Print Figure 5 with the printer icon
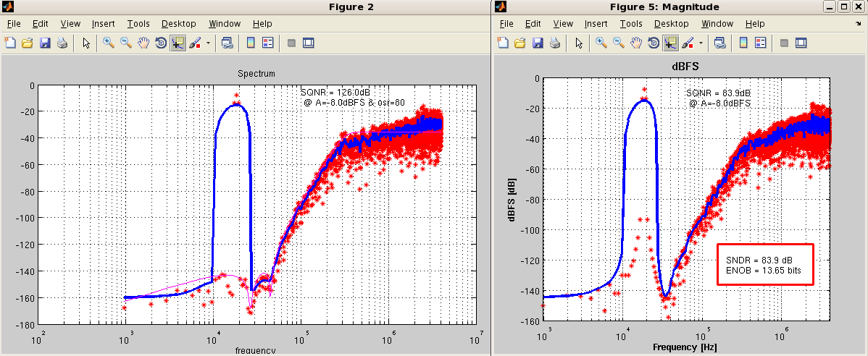This screenshot has width=868, height=356. [555, 43]
